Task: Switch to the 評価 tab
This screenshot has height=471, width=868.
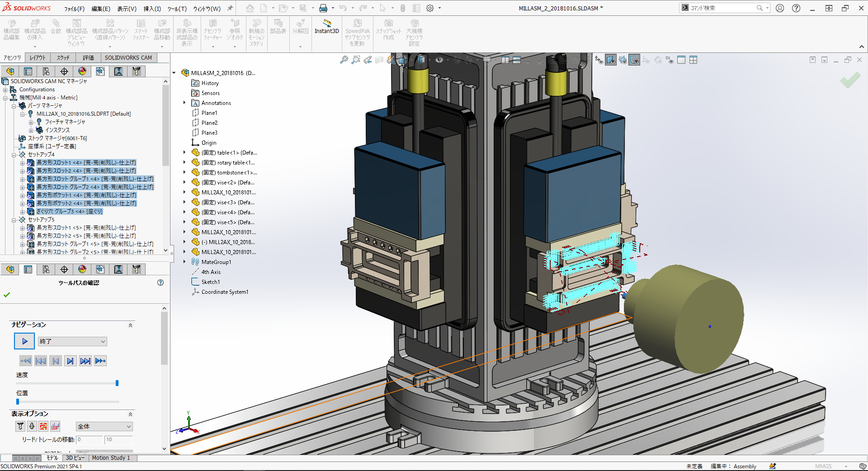Action: [88, 57]
